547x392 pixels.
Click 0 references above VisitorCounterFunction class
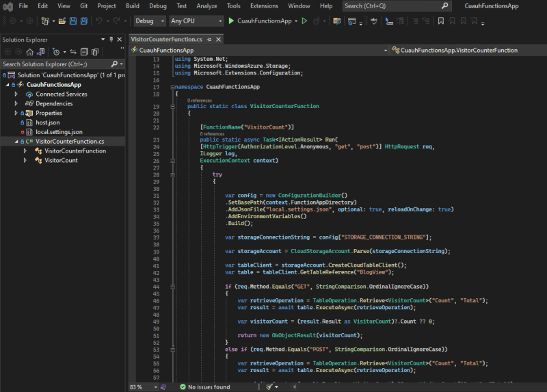click(200, 101)
